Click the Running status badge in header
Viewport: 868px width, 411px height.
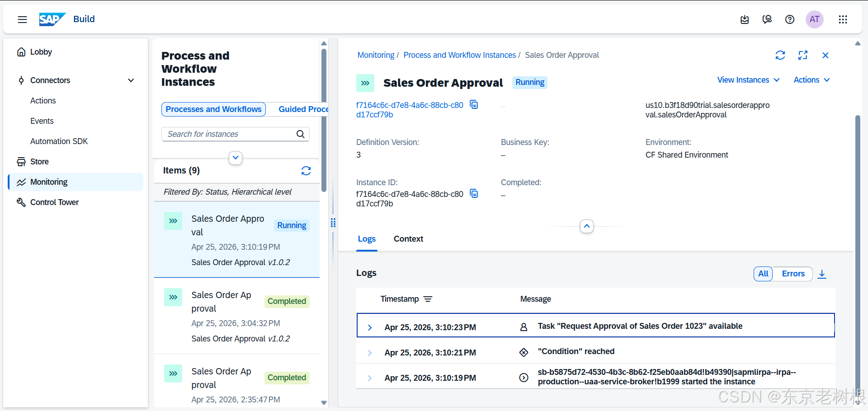coord(530,82)
